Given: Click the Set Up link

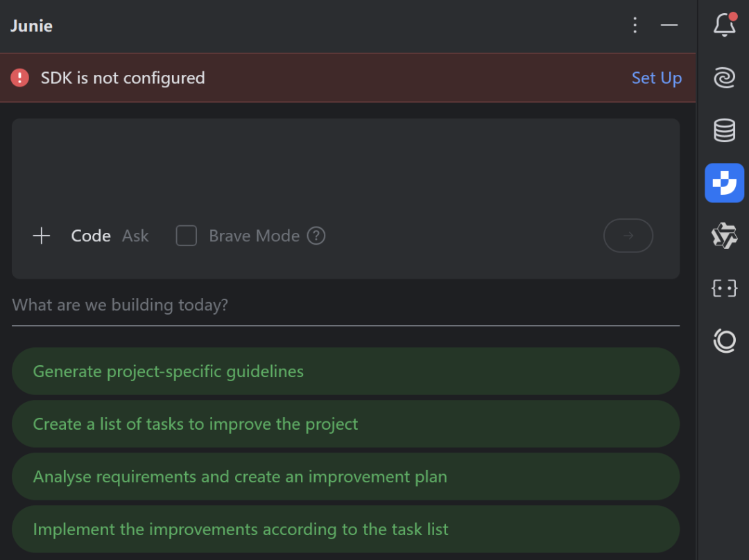Looking at the screenshot, I should 657,78.
